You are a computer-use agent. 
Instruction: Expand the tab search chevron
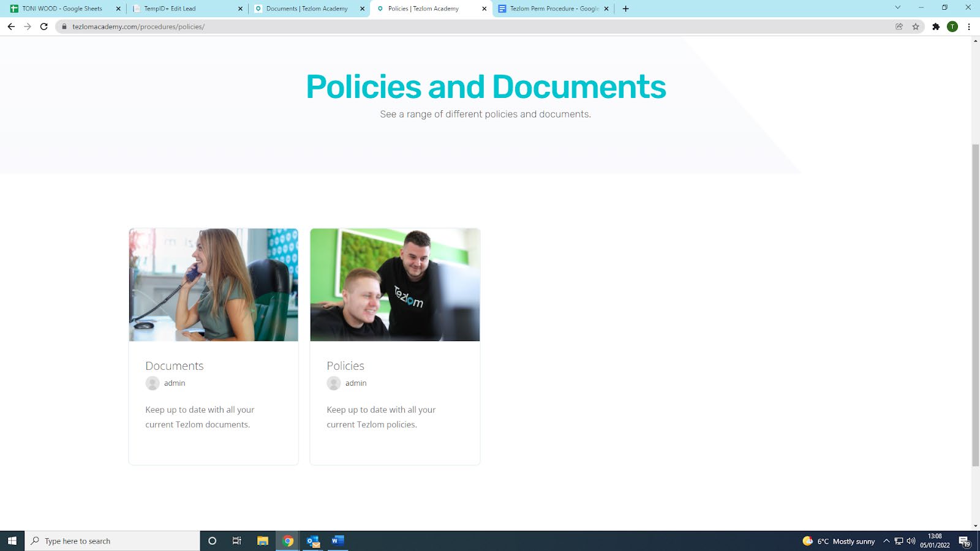898,8
